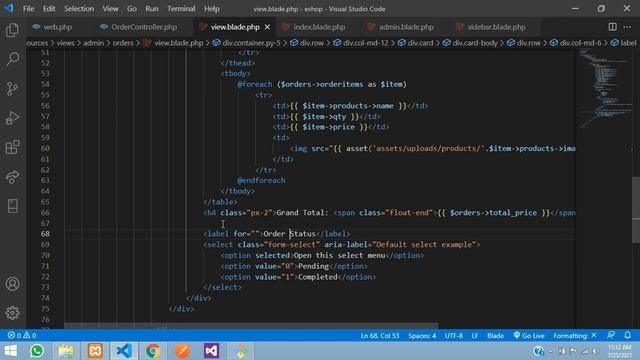Open the Go menu
This screenshot has width=640, height=360.
[131, 9]
